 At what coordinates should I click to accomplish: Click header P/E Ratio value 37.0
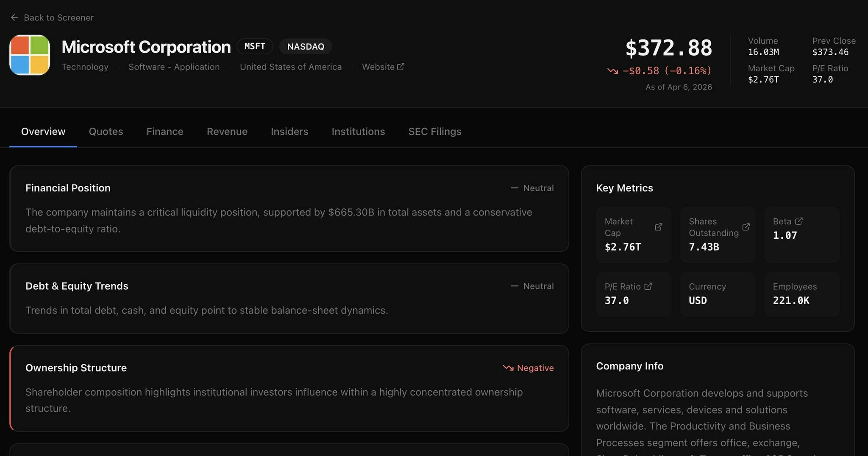coord(823,79)
